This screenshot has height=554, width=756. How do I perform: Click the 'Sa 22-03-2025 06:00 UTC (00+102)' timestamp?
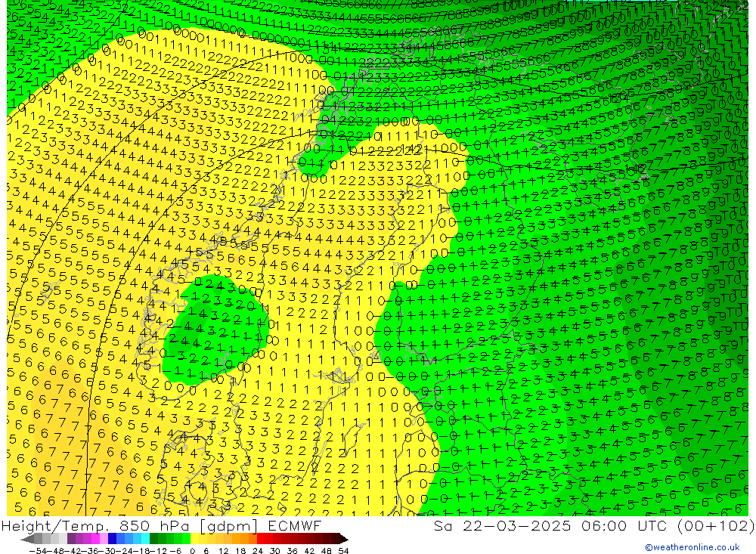(x=594, y=525)
